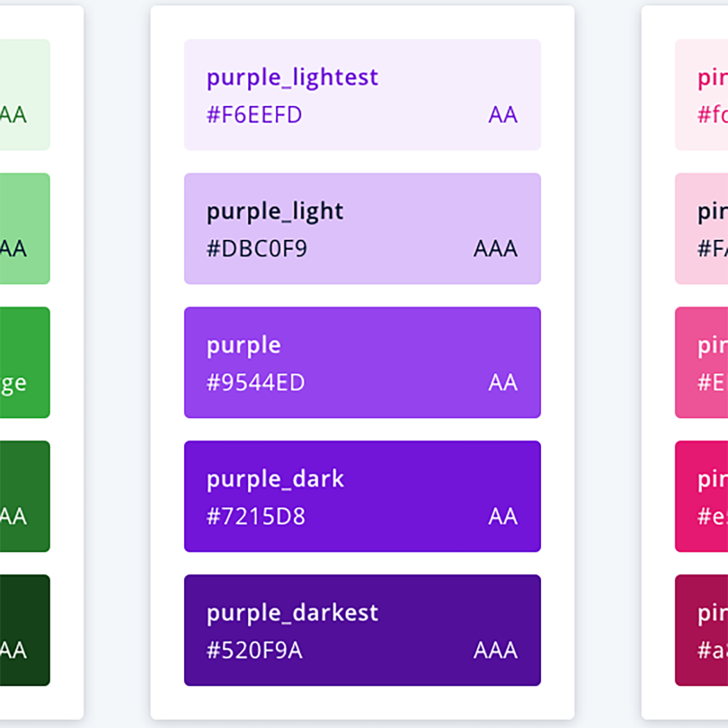
Task: Click the hex code #F6EEFD
Action: (x=254, y=115)
